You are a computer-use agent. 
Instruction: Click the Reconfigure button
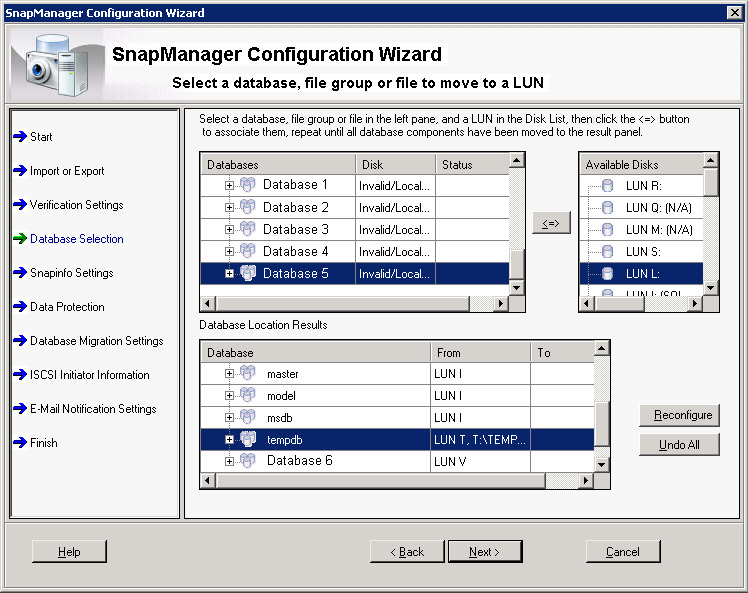[679, 415]
